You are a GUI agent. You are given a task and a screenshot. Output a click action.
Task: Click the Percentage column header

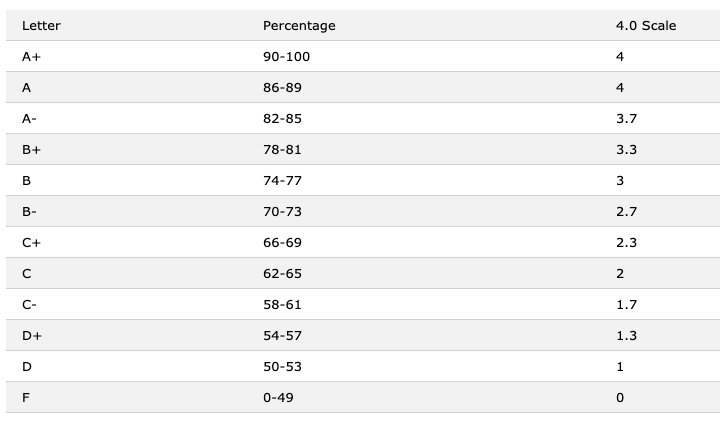[x=299, y=26]
